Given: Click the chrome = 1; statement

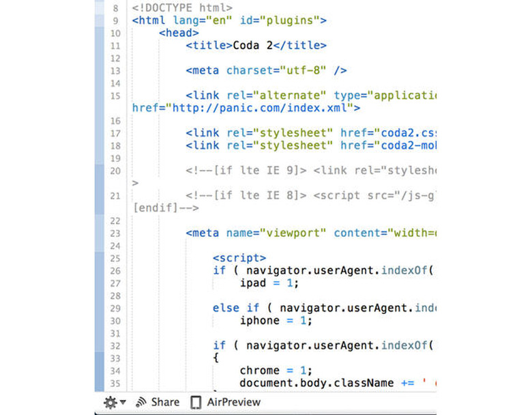Looking at the screenshot, I should [x=276, y=370].
